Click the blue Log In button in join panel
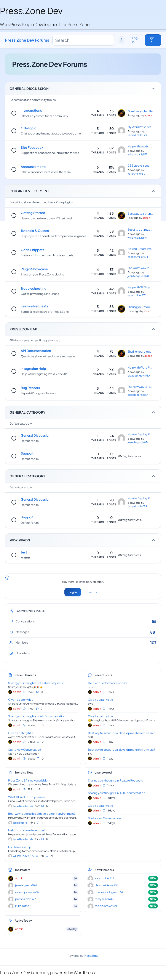This screenshot has width=166, height=980. tap(72, 592)
